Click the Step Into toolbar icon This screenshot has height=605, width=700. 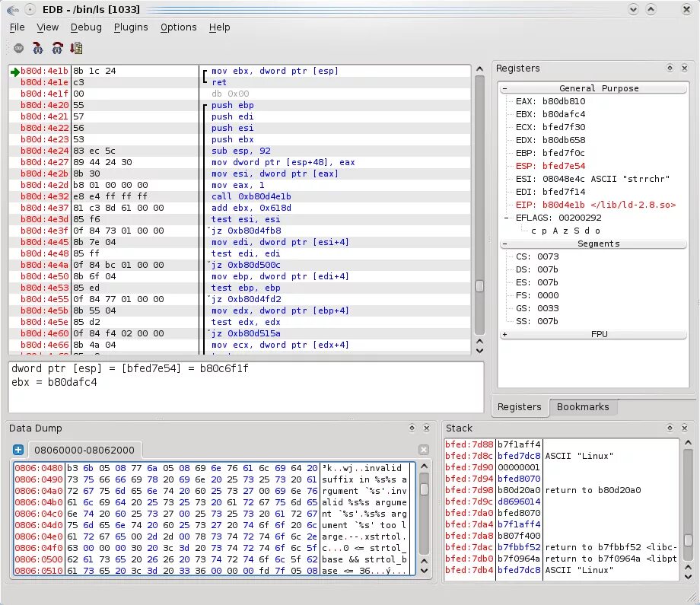coord(38,48)
